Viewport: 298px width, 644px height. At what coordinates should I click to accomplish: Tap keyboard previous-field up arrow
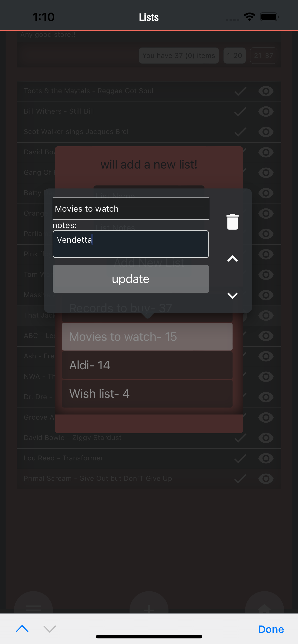click(22, 628)
